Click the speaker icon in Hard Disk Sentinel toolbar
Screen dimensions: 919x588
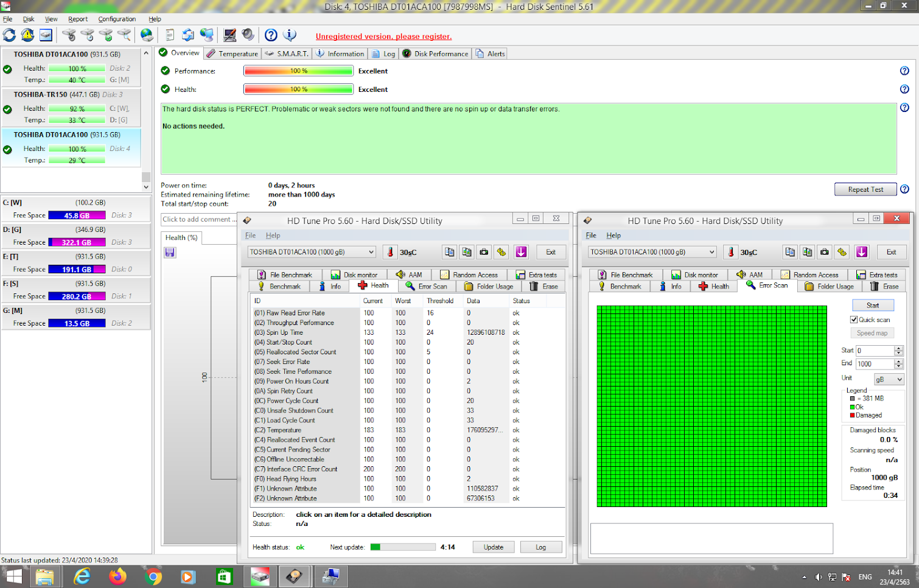pyautogui.click(x=248, y=35)
